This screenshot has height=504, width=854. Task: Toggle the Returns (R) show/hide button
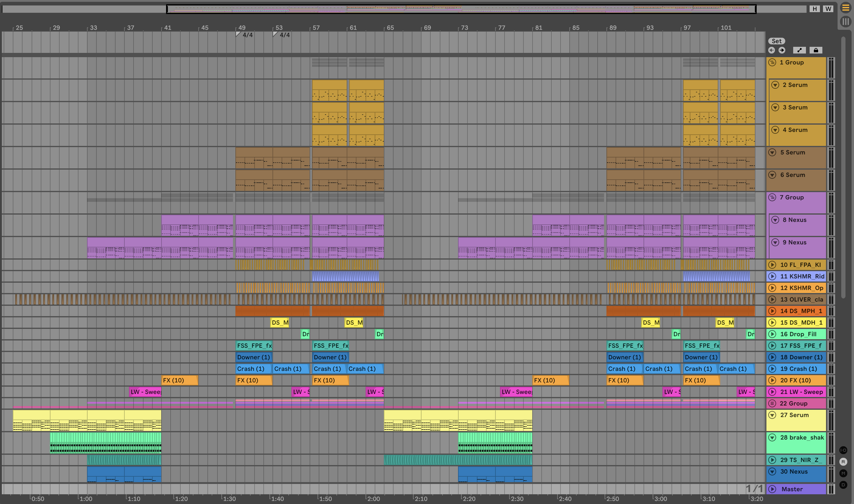843,462
